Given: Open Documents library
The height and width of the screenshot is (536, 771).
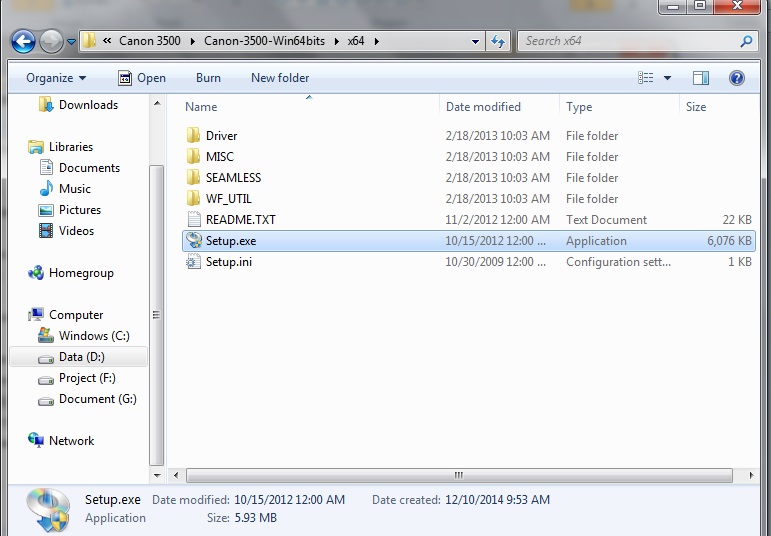Looking at the screenshot, I should coord(89,168).
